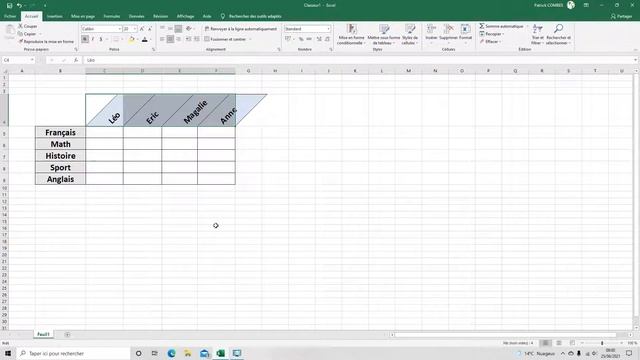This screenshot has width=640, height=360.
Task: Increase font size with the larger A icon
Action: [142, 29]
